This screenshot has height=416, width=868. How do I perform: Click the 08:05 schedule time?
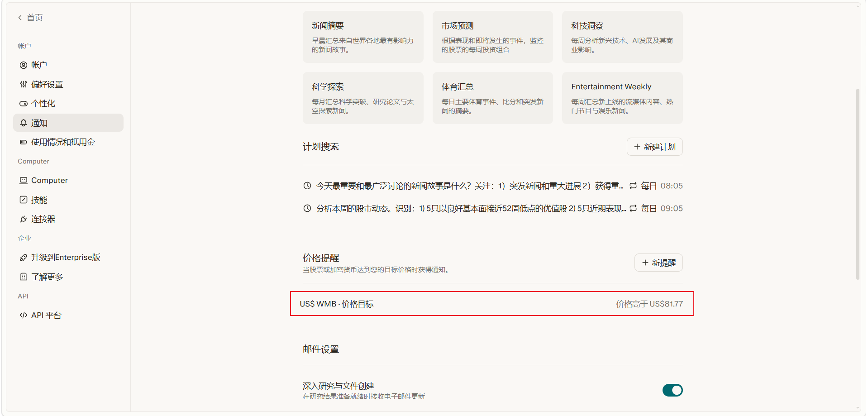[672, 186]
